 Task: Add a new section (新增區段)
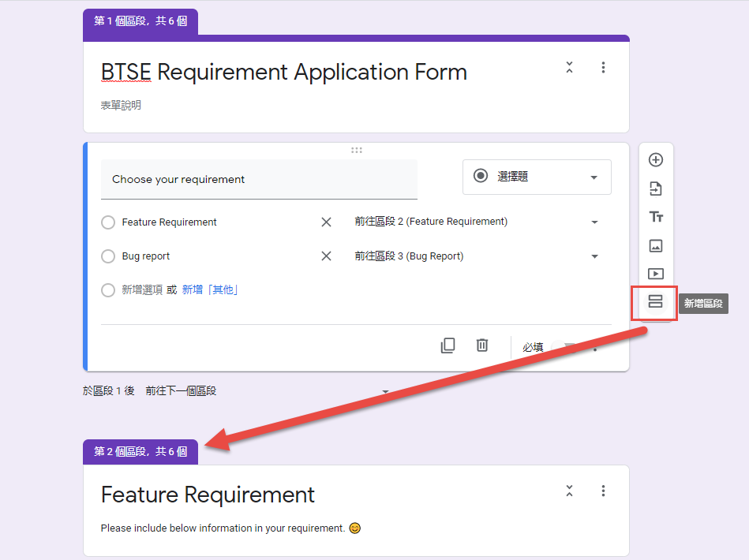[655, 302]
